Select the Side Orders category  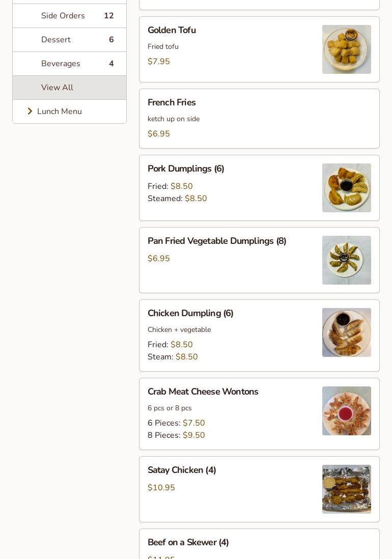click(63, 16)
